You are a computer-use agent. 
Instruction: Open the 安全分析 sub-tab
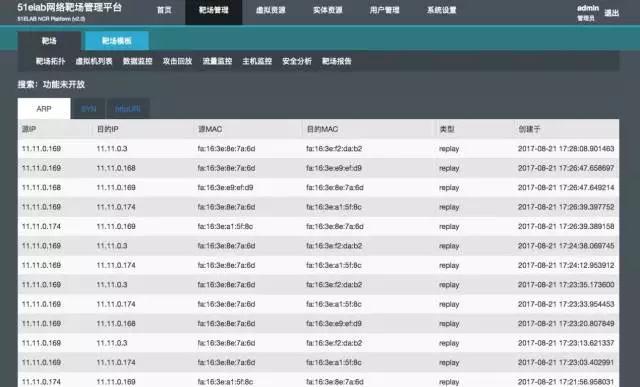click(297, 61)
